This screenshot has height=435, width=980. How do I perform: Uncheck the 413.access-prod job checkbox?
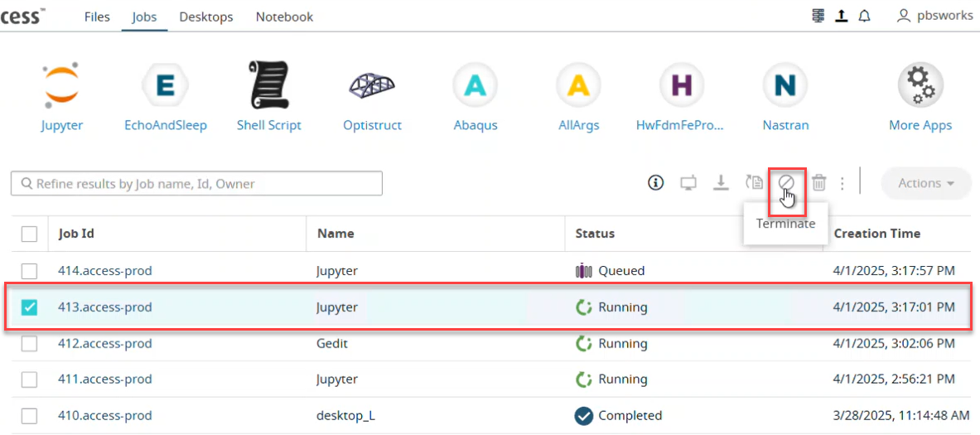pyautogui.click(x=29, y=307)
